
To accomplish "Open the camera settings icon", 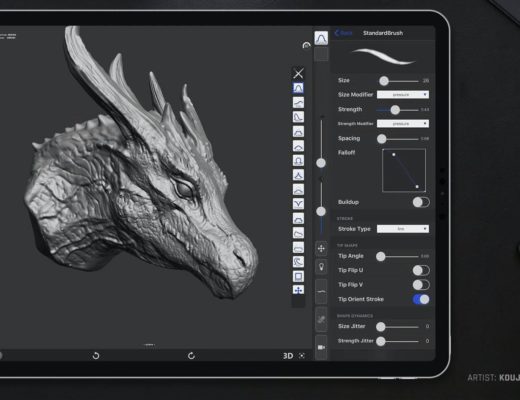I will pyautogui.click(x=321, y=347).
